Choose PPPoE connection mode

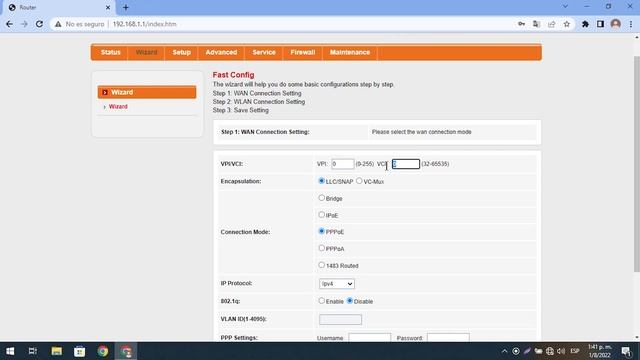click(321, 231)
